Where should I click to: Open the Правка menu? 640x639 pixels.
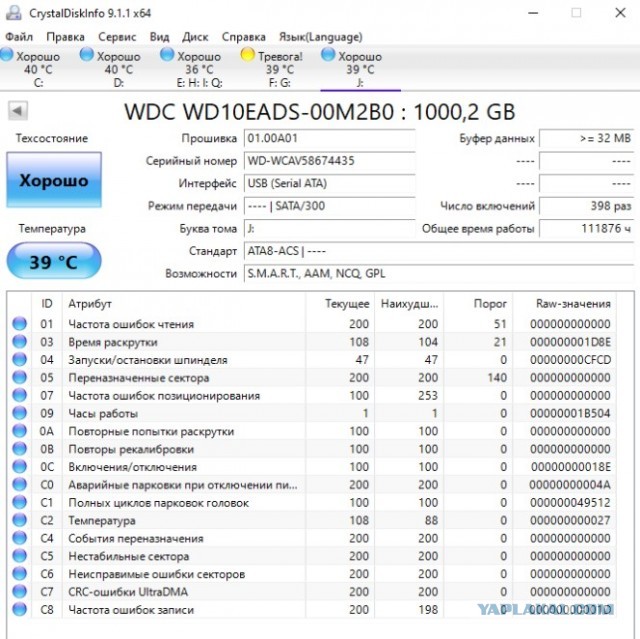(x=65, y=37)
